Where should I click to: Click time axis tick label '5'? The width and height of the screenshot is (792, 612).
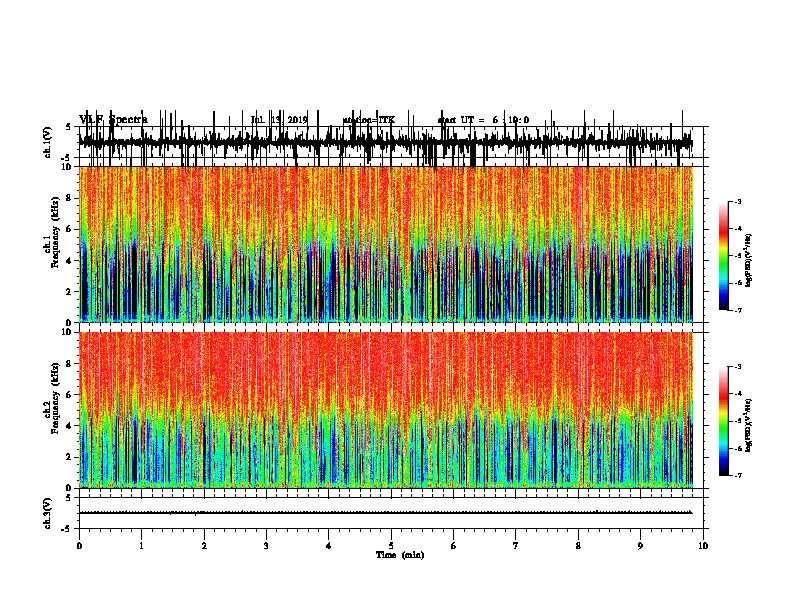pyautogui.click(x=391, y=546)
